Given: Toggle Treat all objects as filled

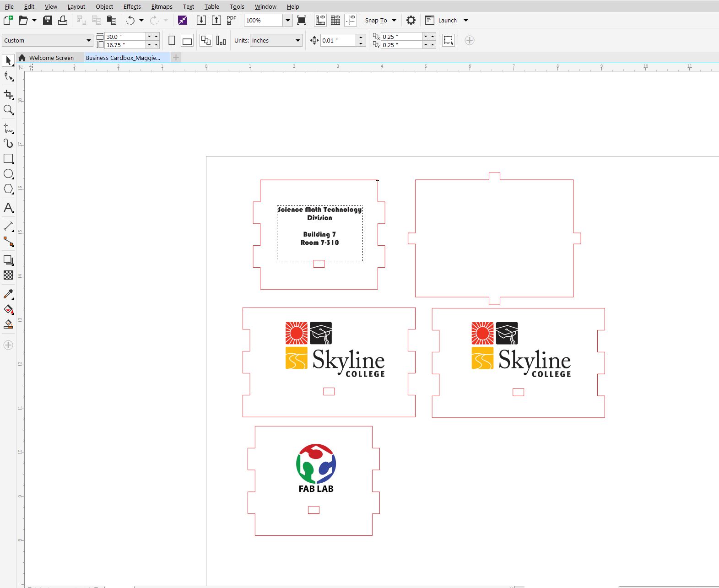Looking at the screenshot, I should point(449,40).
